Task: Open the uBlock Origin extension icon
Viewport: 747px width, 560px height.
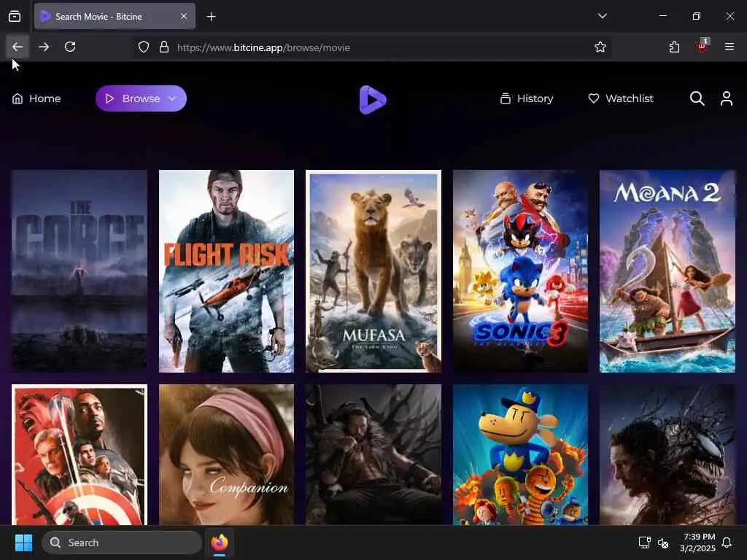Action: (702, 47)
